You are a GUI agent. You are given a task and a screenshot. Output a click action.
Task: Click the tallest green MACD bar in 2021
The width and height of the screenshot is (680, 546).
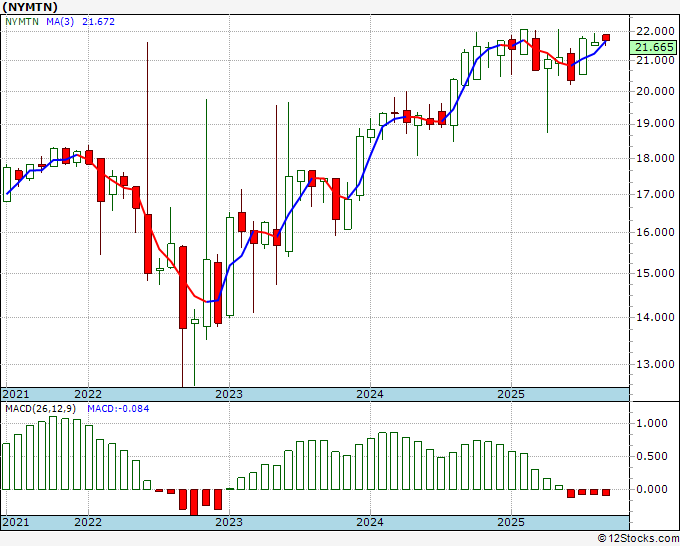(53, 453)
